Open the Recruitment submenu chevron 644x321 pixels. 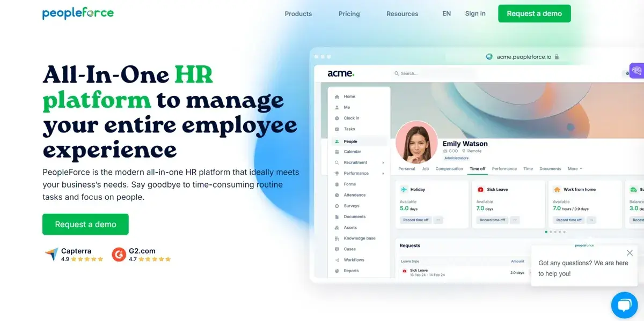pyautogui.click(x=383, y=162)
